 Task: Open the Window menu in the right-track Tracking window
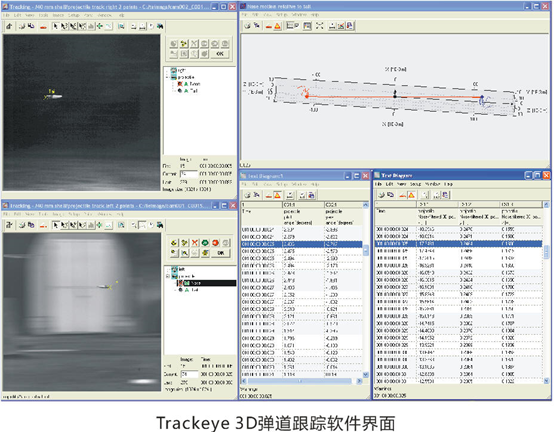click(x=104, y=15)
